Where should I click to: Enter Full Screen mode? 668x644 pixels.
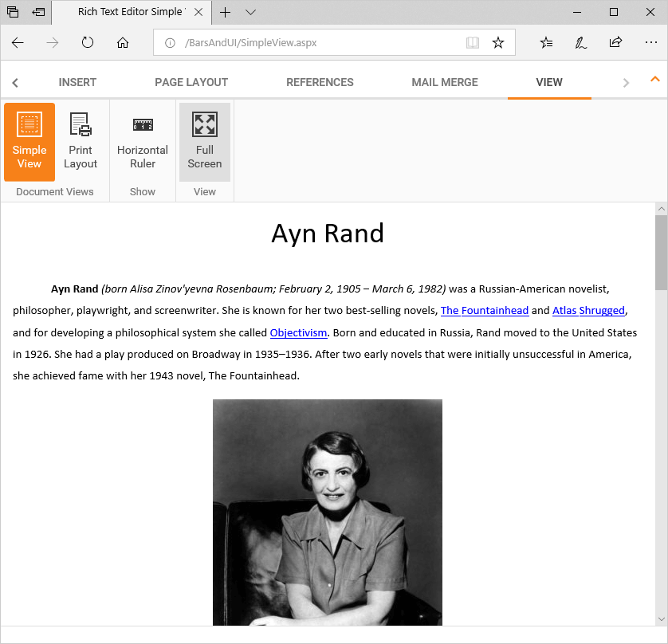[x=205, y=142]
